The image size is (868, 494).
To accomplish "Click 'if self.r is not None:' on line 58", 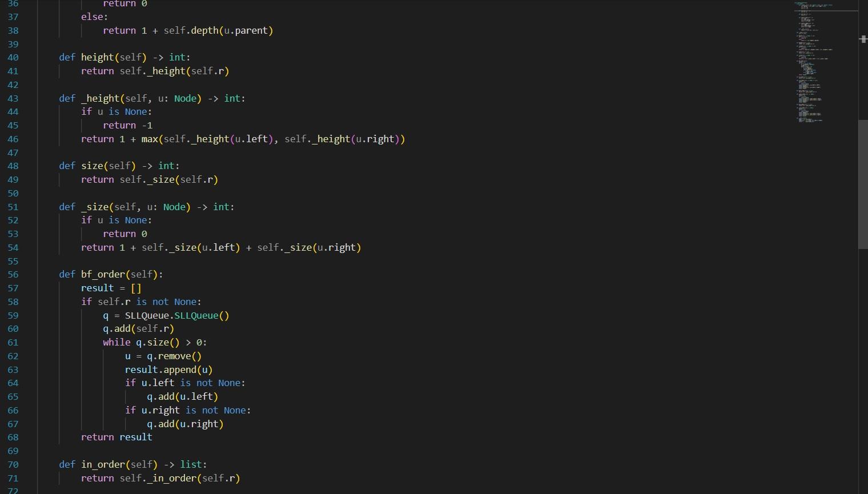I will click(x=142, y=302).
